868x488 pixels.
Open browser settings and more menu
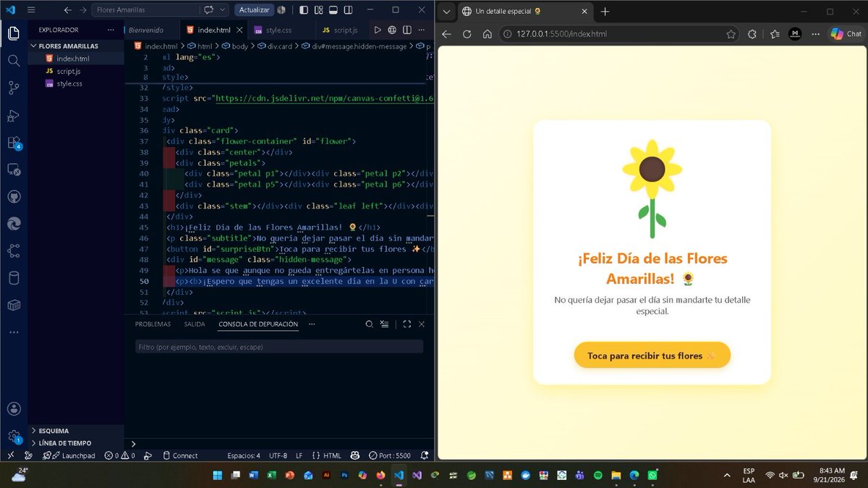[x=817, y=34]
